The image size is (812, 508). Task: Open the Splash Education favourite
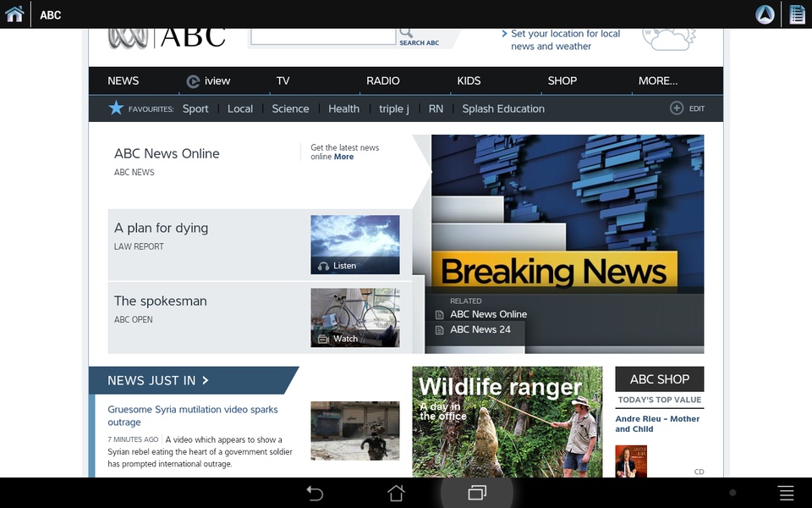[503, 109]
